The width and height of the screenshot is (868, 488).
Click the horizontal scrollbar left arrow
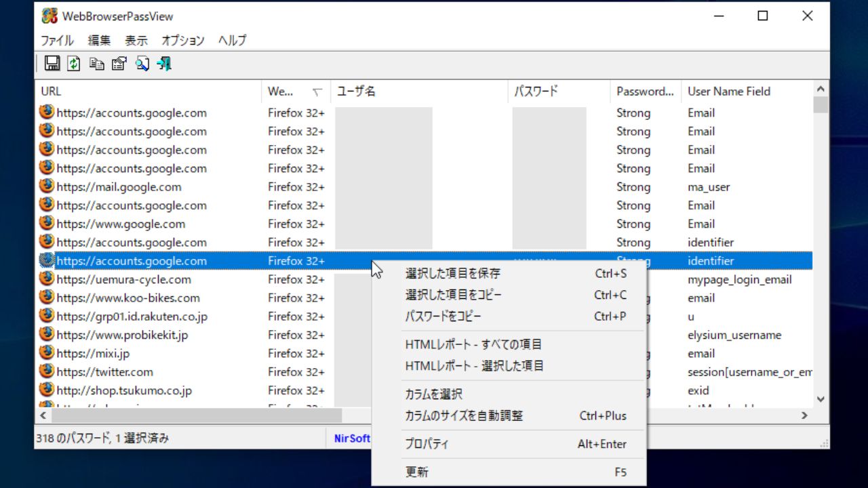[x=43, y=415]
